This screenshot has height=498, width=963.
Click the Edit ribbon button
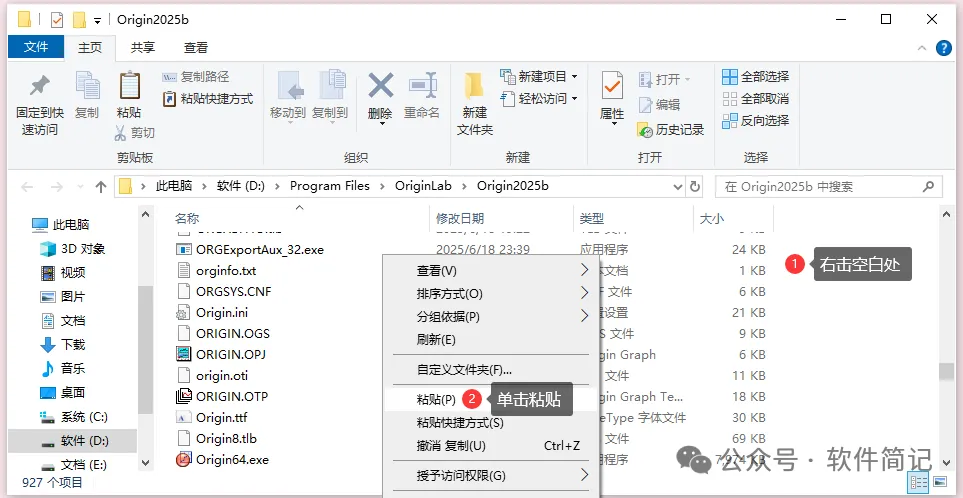(659, 105)
